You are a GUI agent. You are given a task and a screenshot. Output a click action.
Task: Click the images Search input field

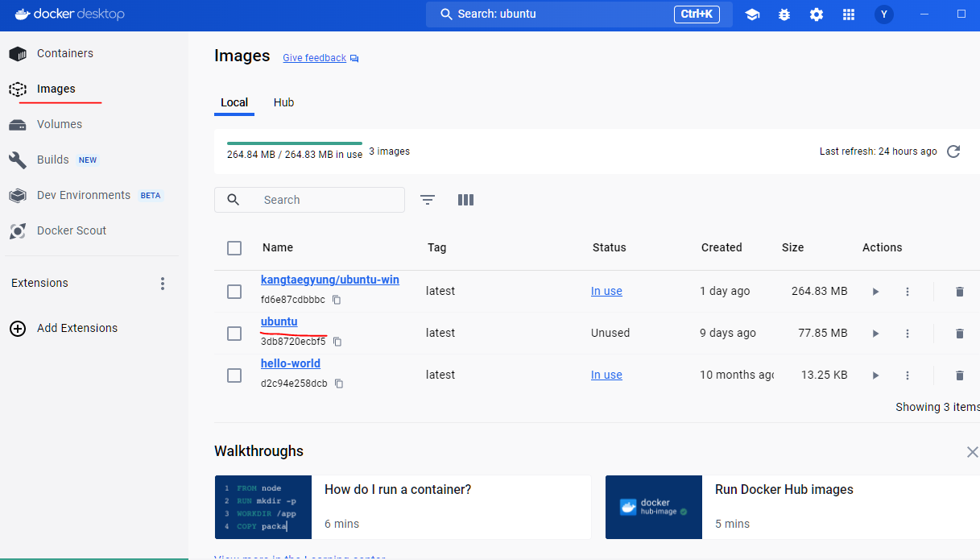(309, 200)
